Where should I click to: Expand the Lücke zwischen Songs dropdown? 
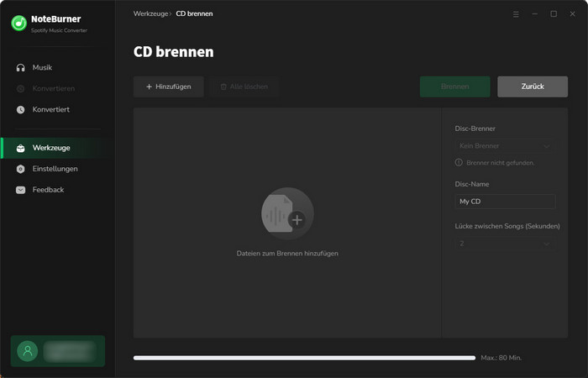tap(505, 244)
